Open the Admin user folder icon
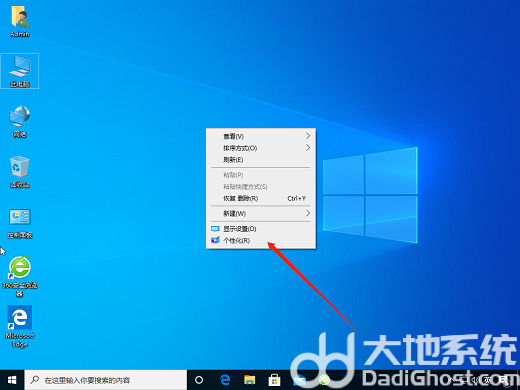The height and width of the screenshot is (390, 520). [20, 21]
